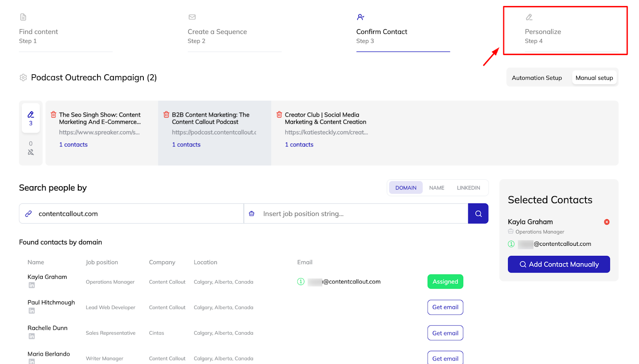Click the job position string input
The width and height of the screenshot is (639, 364).
[356, 214]
